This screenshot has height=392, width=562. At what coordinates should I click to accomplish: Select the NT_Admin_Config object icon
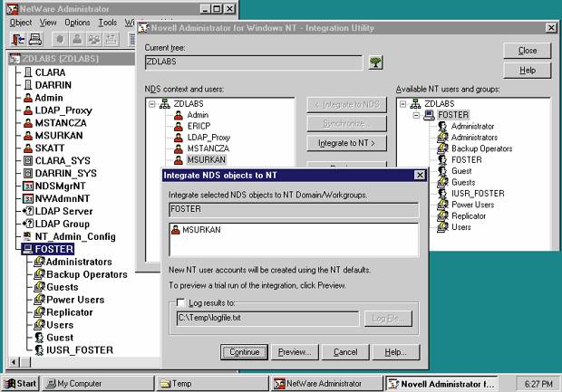tap(28, 236)
